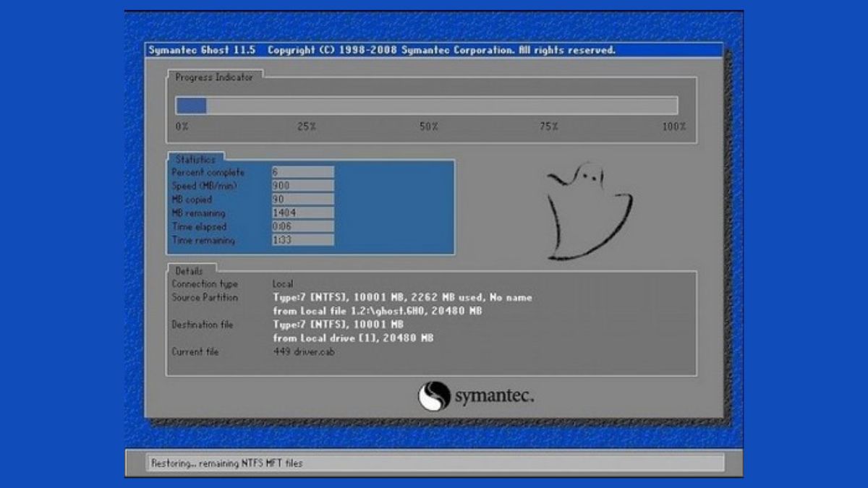This screenshot has width=868, height=488.
Task: Click the Speed value field 900
Action: [302, 186]
